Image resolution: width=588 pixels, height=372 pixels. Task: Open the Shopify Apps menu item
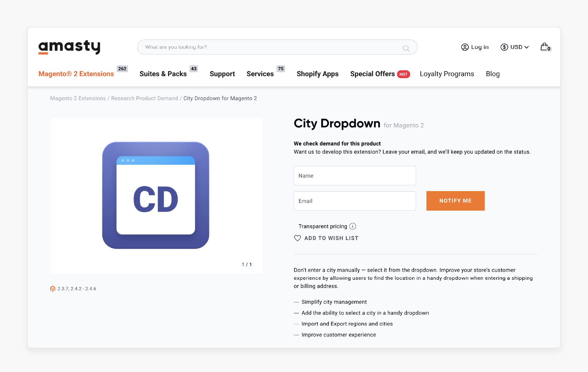(x=317, y=74)
